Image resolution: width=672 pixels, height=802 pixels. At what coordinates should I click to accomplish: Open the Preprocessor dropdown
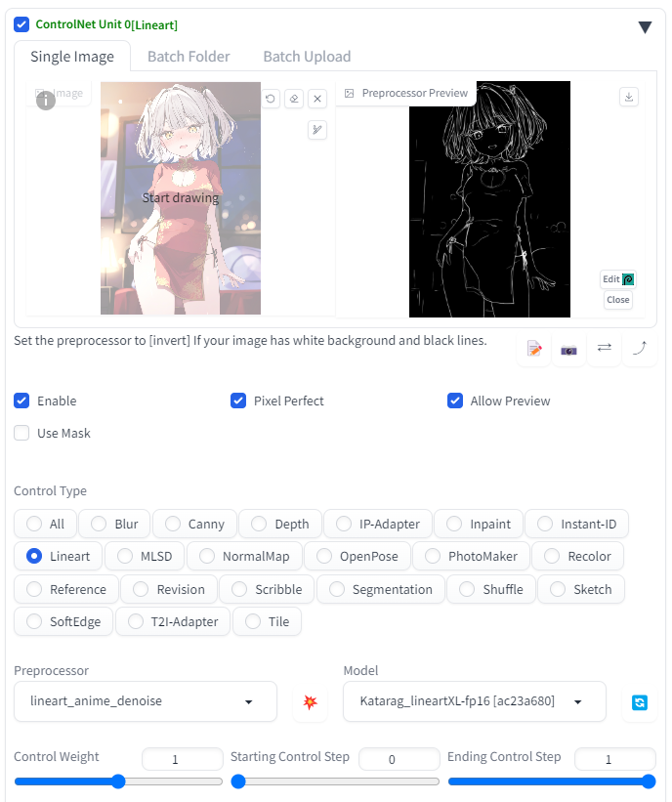(x=146, y=701)
